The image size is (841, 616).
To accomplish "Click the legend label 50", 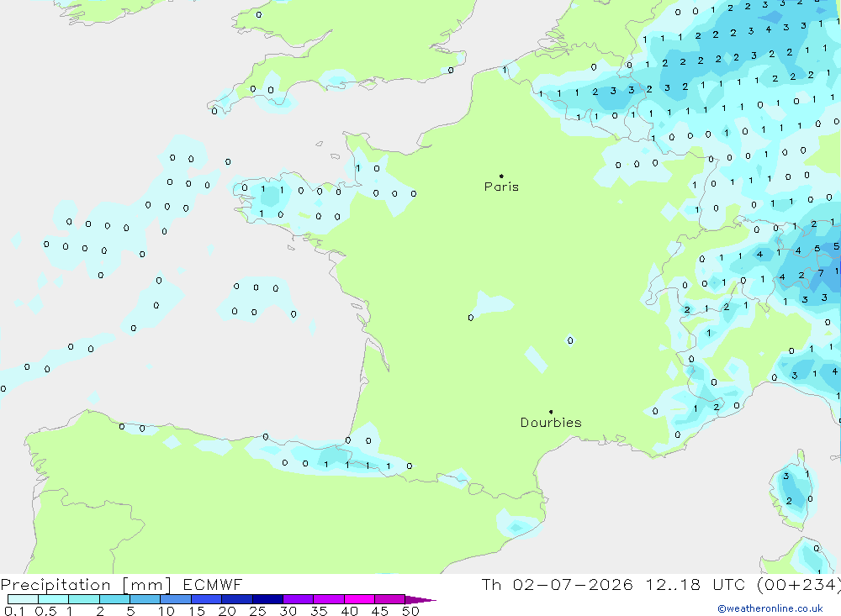I will (x=410, y=611).
